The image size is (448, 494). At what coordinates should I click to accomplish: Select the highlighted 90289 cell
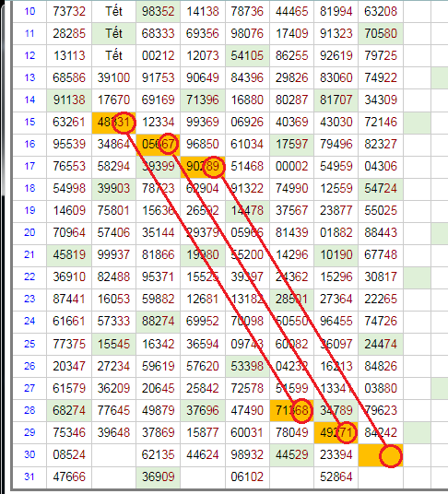tap(203, 167)
